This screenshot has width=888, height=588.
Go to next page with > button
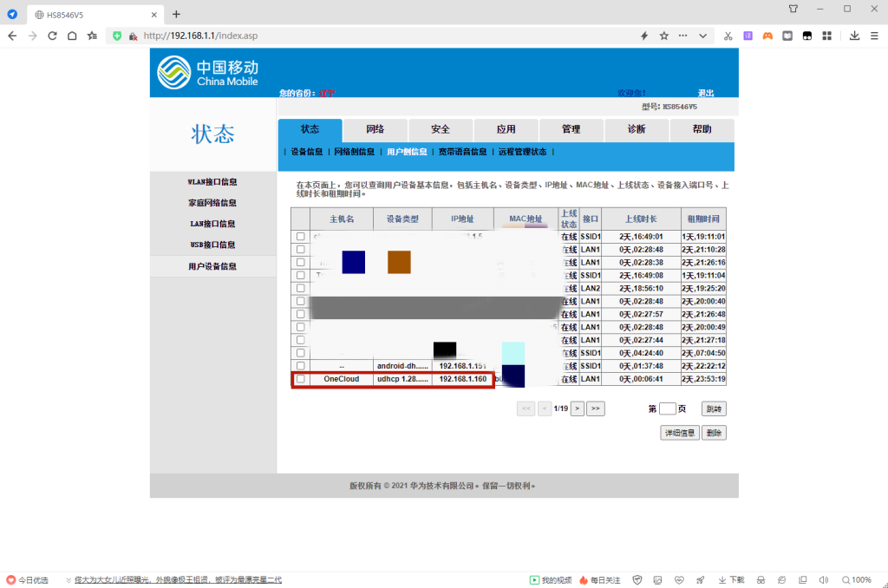point(577,408)
